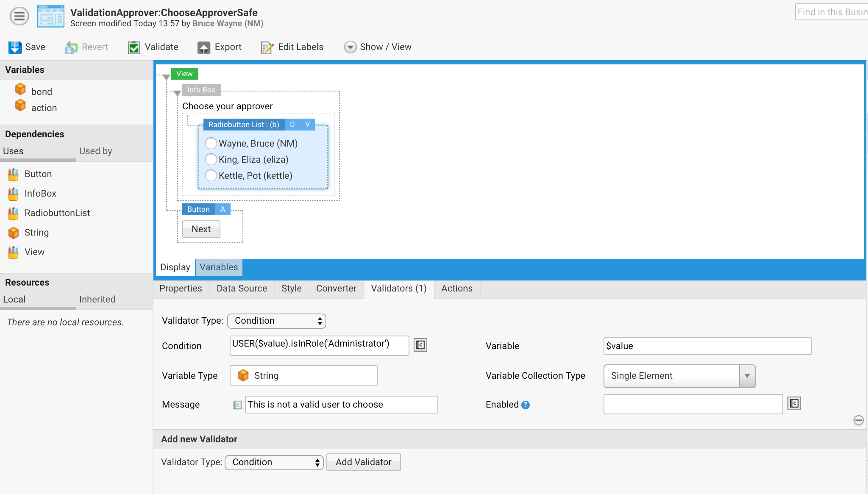The image size is (868, 494).
Task: Choose King, Eliza as approver
Action: (211, 159)
